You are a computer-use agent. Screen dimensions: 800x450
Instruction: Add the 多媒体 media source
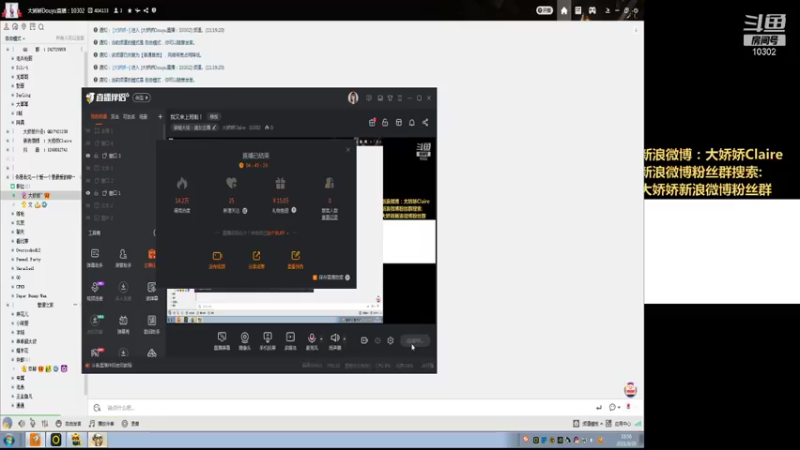click(290, 341)
